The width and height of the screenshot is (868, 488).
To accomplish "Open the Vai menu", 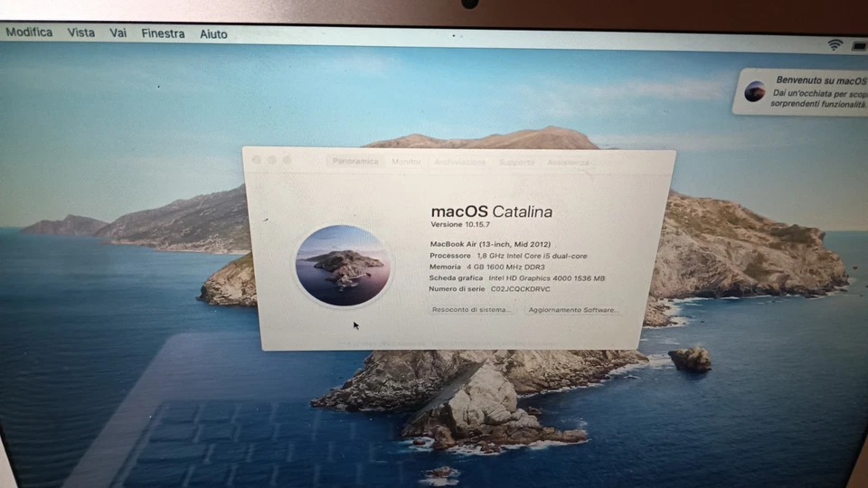I will 118,33.
